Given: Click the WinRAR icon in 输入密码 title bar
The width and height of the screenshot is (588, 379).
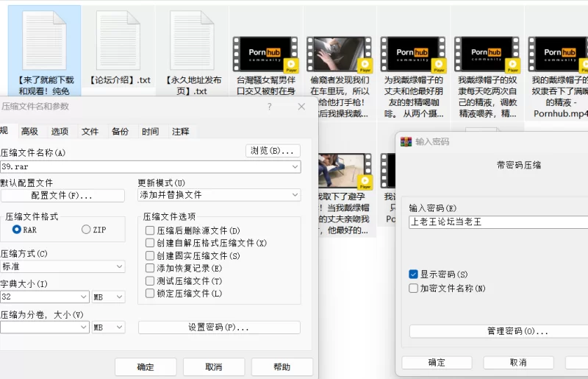Looking at the screenshot, I should point(406,141).
